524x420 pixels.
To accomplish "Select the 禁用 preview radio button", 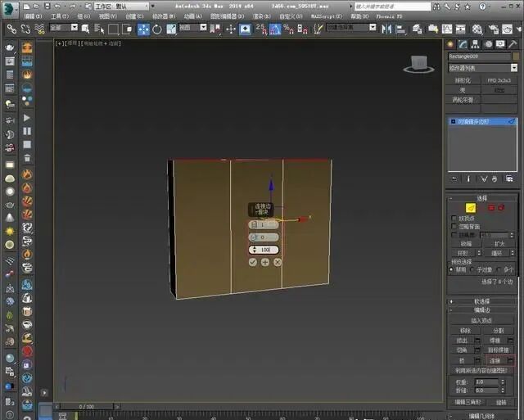I will [x=452, y=269].
